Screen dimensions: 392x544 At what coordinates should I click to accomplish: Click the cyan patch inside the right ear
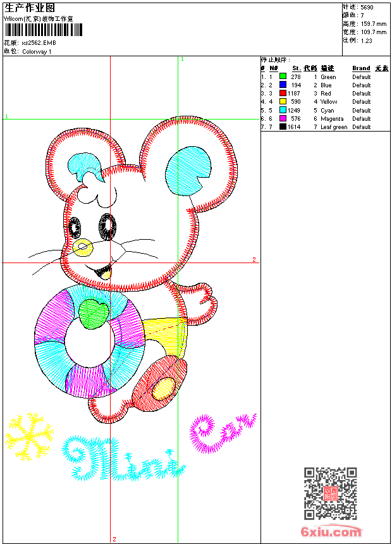coord(188,169)
